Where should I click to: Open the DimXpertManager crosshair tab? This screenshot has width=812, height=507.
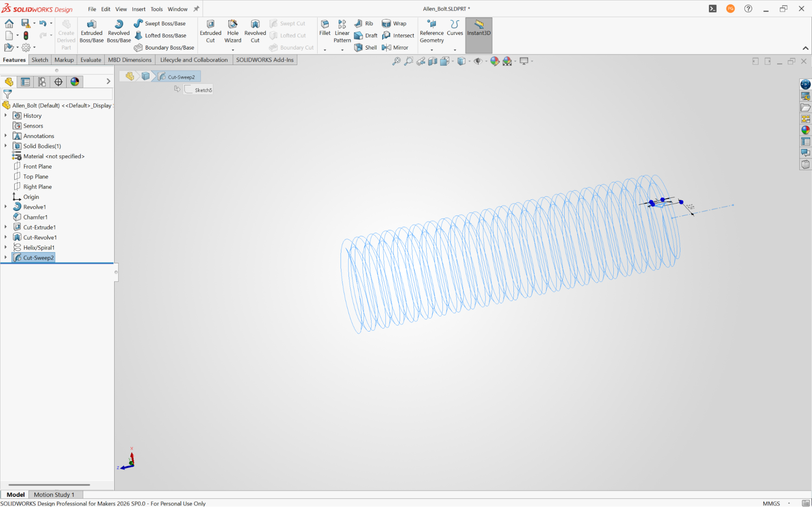(x=58, y=82)
